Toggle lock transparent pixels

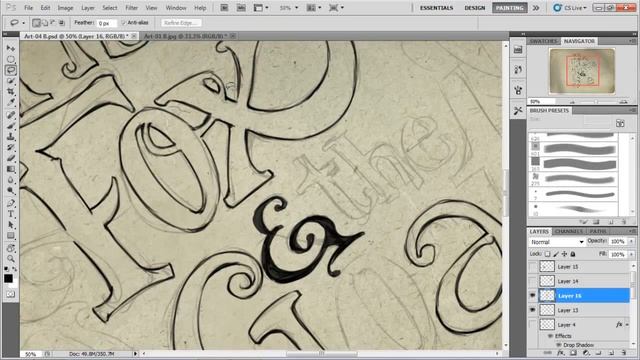pos(547,254)
